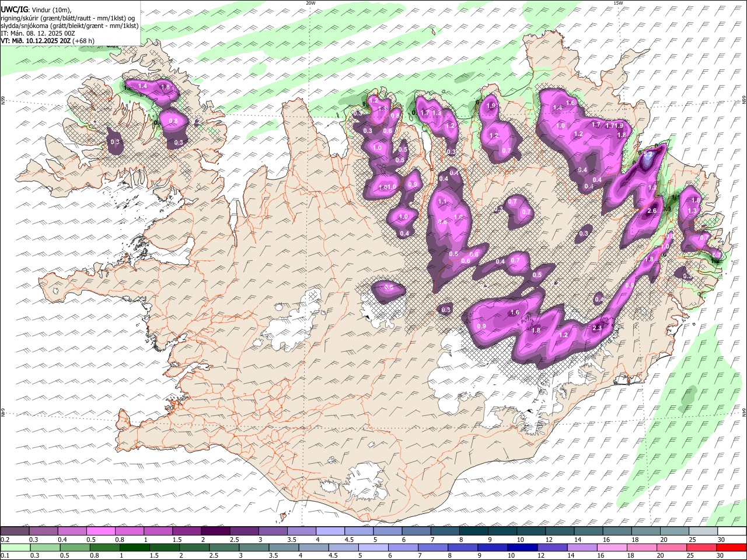This screenshot has height=560, width=747.
Task: Click the '0.1' tick label under lower legend
Action: click(5, 556)
